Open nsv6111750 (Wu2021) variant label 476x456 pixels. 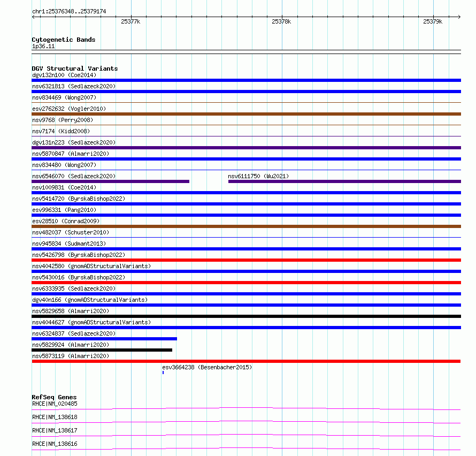[x=258, y=176]
